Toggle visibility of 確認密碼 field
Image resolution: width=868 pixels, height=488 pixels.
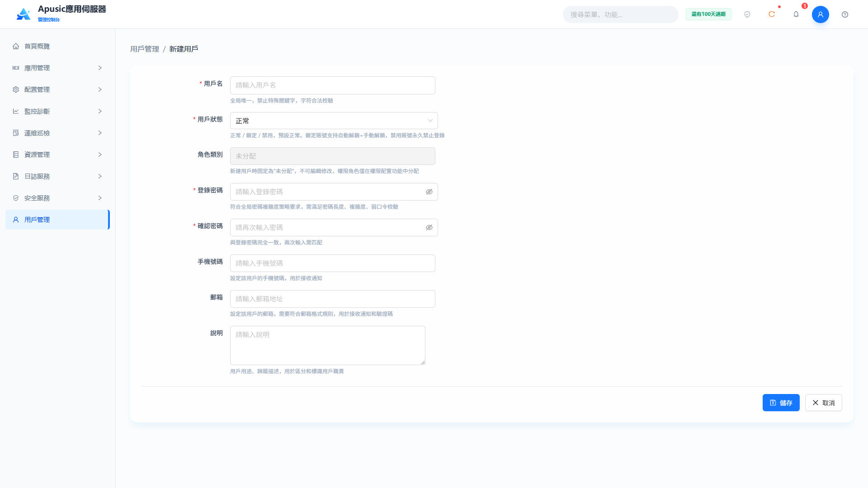[x=429, y=228]
